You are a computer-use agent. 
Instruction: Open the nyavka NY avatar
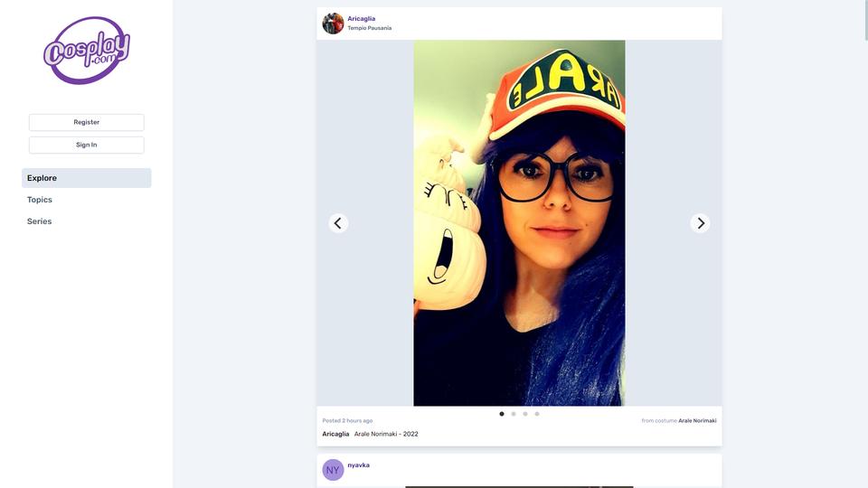pyautogui.click(x=334, y=470)
